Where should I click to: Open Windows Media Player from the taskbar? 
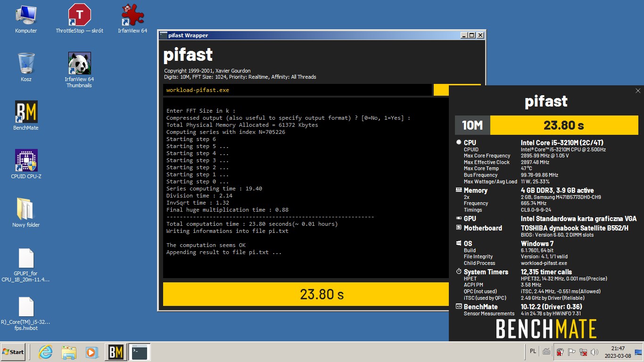[91, 352]
